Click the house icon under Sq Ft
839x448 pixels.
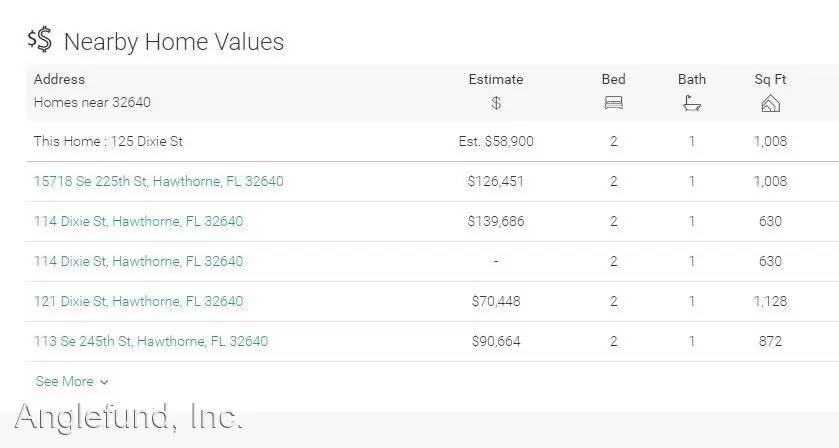pyautogui.click(x=770, y=103)
